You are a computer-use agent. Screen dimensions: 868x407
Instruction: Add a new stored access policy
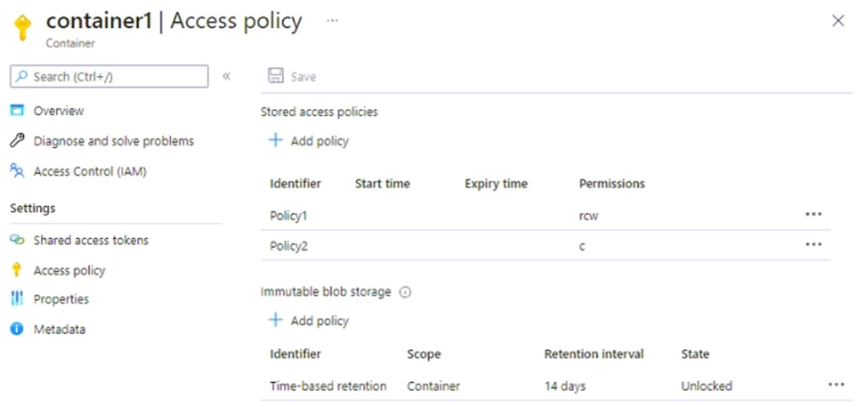(308, 140)
